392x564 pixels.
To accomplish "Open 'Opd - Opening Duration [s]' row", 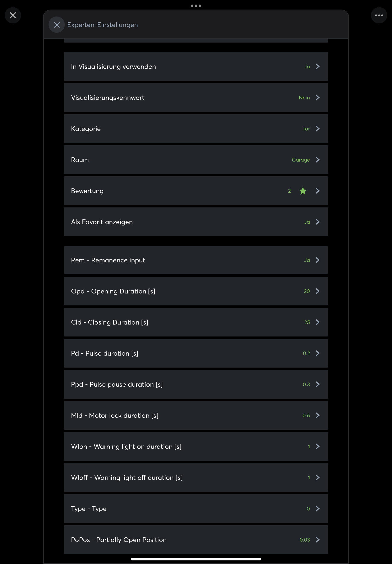I will pos(196,291).
